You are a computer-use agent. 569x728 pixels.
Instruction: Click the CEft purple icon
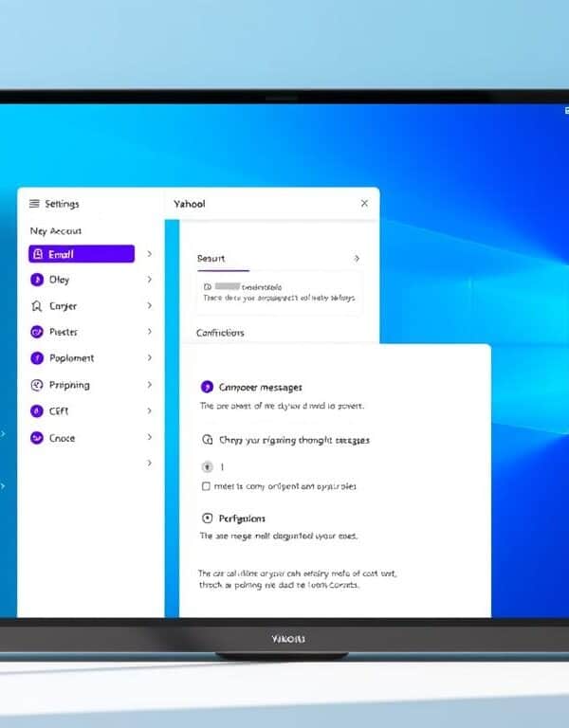pos(37,410)
